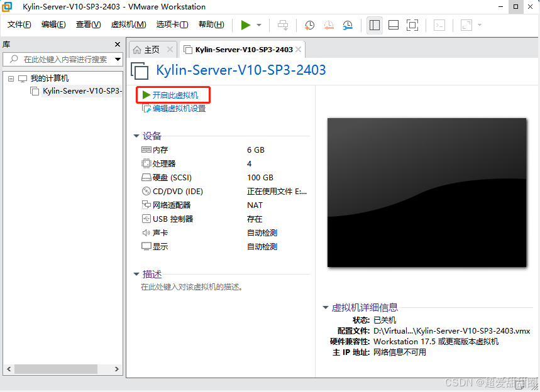
Task: Take a snapshot with the clock-plus icon
Action: [x=309, y=25]
